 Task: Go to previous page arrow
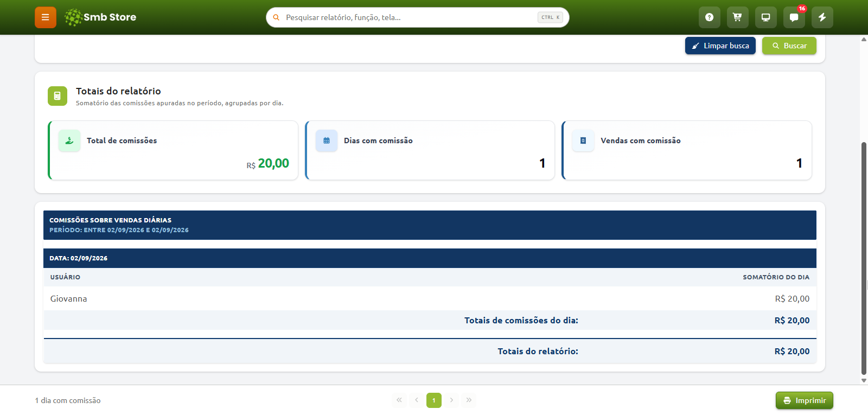(417, 400)
